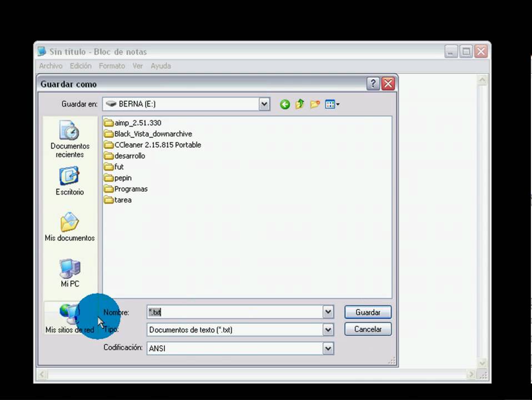Click Notepad vertical scrollbar down arrow
Viewport: 532px width, 400px height.
tap(482, 364)
